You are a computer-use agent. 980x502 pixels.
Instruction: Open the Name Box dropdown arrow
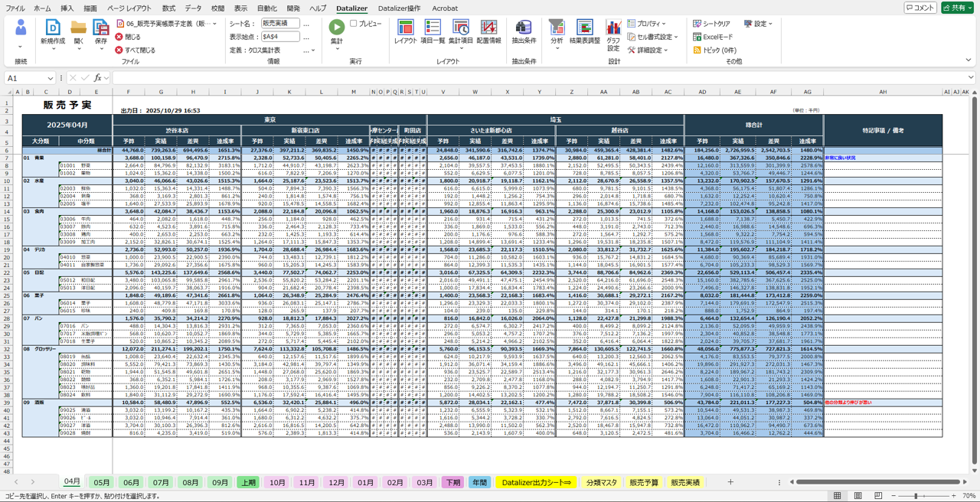(x=51, y=78)
